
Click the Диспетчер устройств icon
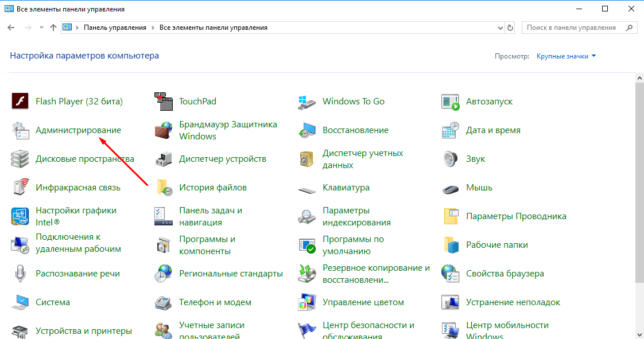[x=164, y=159]
